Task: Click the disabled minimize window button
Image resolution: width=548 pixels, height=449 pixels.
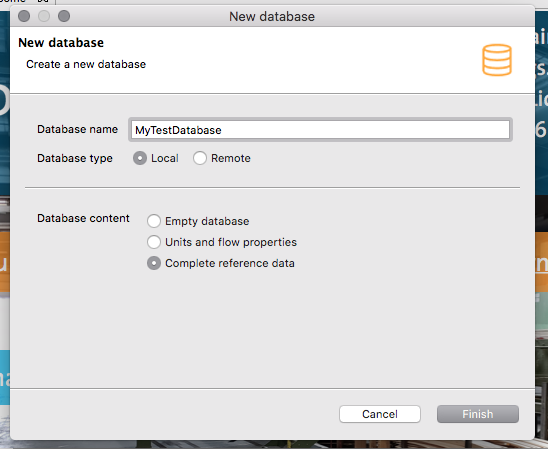Action: point(44,16)
